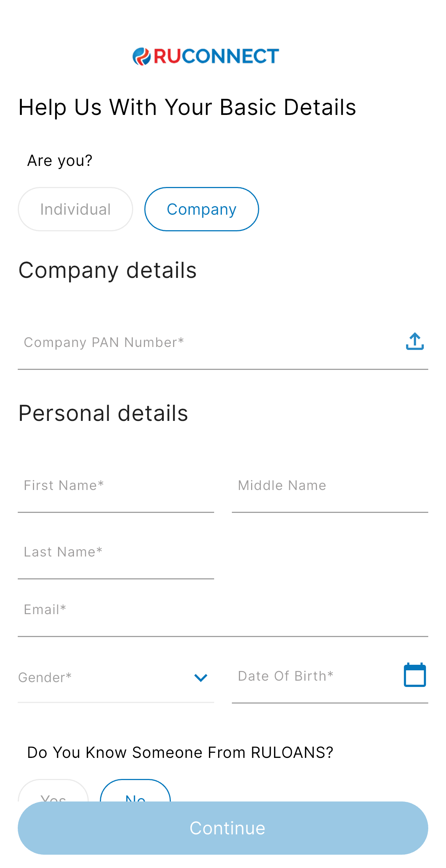Click the 'Are you?' label
The image size is (446, 868).
60,161
